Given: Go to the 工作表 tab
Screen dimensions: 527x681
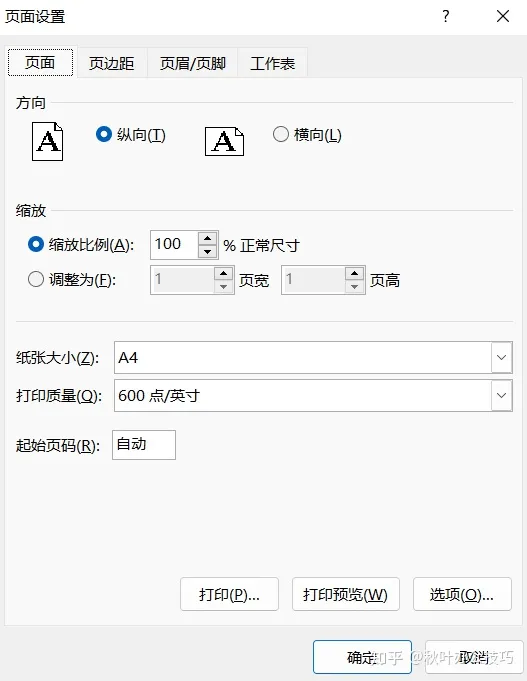Looking at the screenshot, I should coord(273,63).
